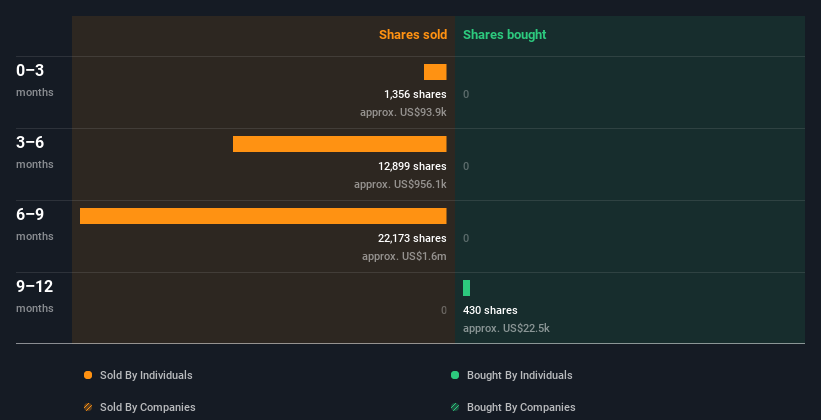Select the approx. US$956.1k value
The width and height of the screenshot is (821, 420).
click(400, 184)
